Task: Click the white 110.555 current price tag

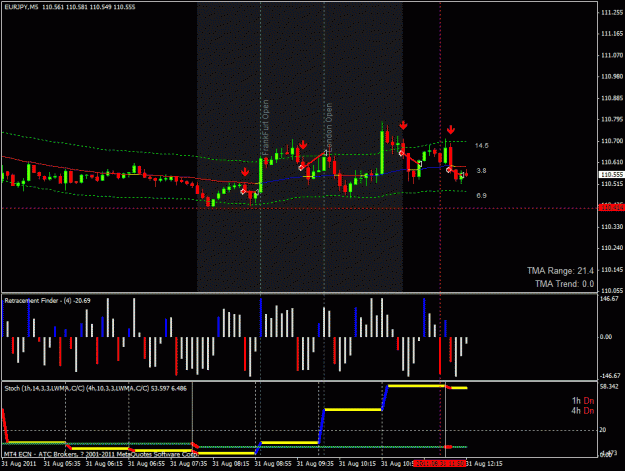Action: click(611, 175)
